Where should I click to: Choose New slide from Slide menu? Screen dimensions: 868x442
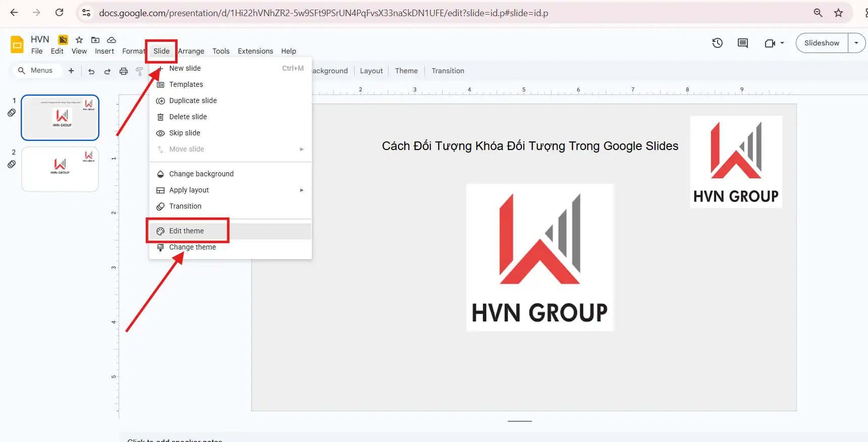[x=231, y=68]
